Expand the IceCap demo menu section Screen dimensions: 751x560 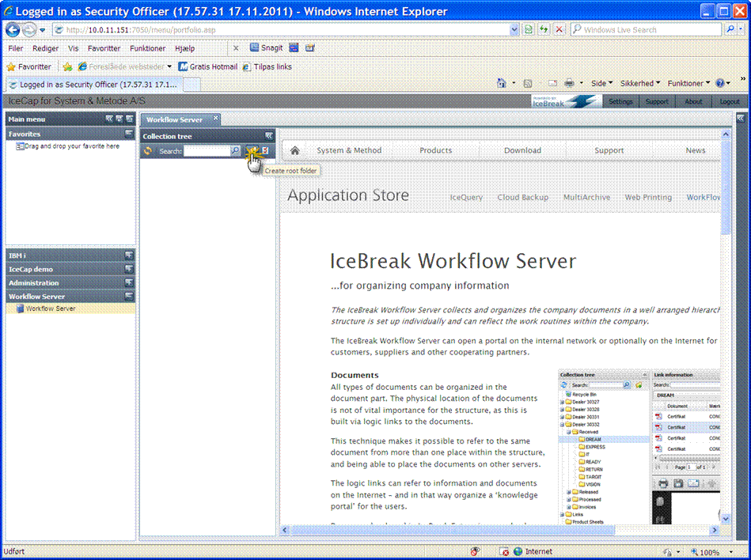129,269
